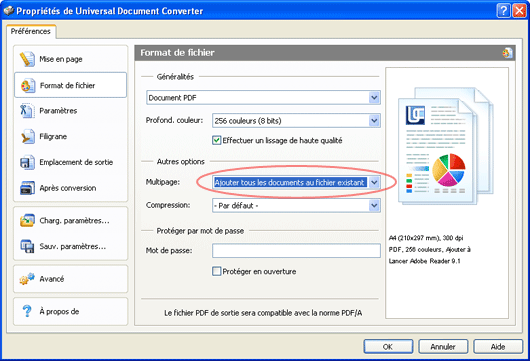Click the Mot de passe input field
Image resolution: width=530 pixels, height=361 pixels.
click(296, 250)
